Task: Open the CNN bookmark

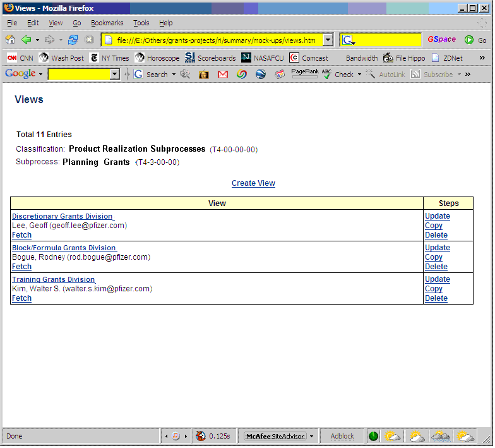Action: [x=20, y=58]
